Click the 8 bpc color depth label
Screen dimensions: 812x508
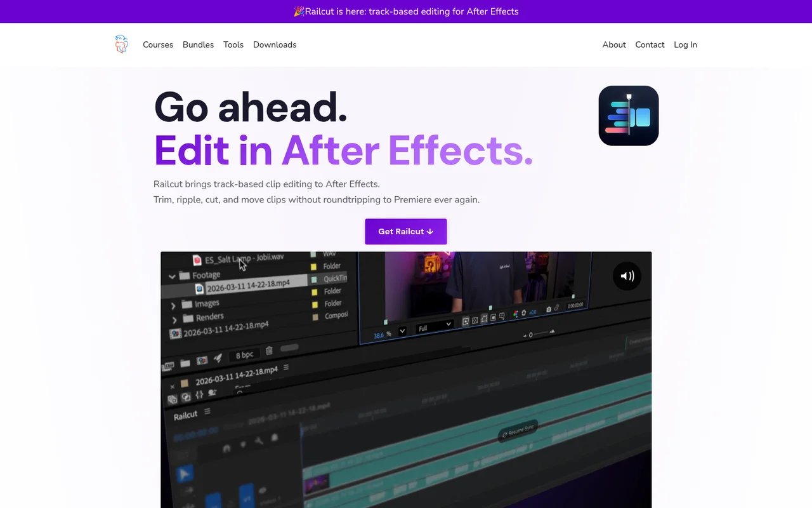244,355
